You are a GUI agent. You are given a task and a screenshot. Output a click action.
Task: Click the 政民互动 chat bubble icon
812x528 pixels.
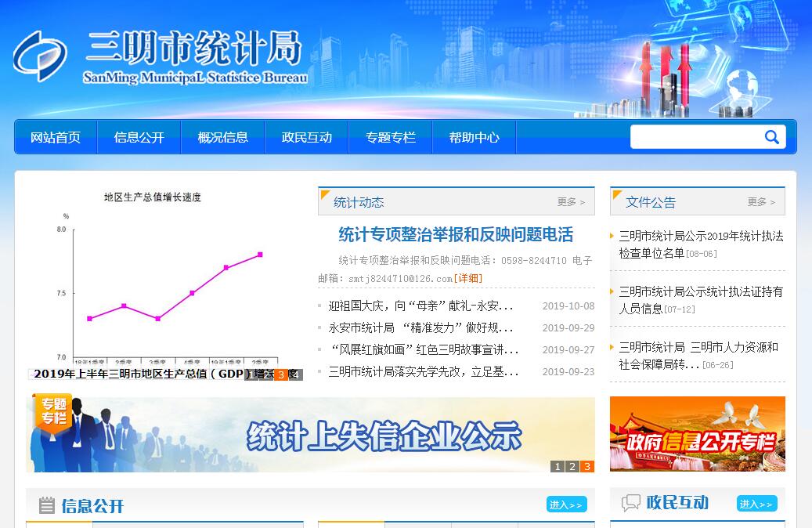click(630, 503)
